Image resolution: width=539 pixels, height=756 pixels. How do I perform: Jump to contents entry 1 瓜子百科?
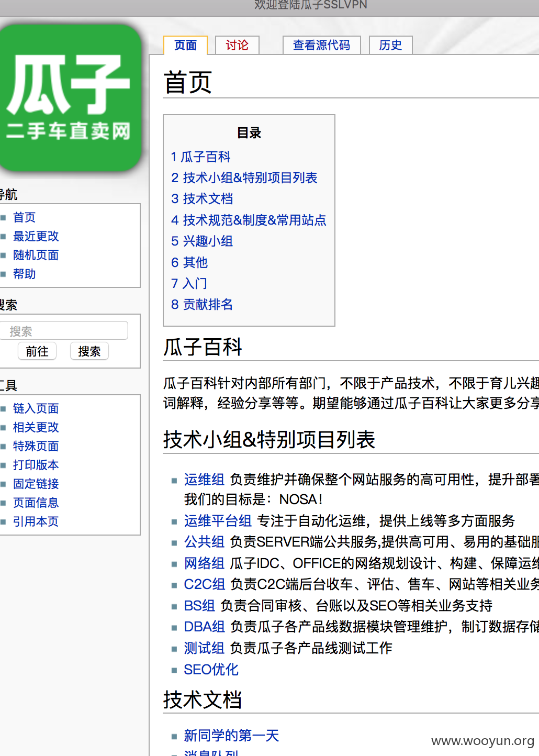[x=201, y=157]
